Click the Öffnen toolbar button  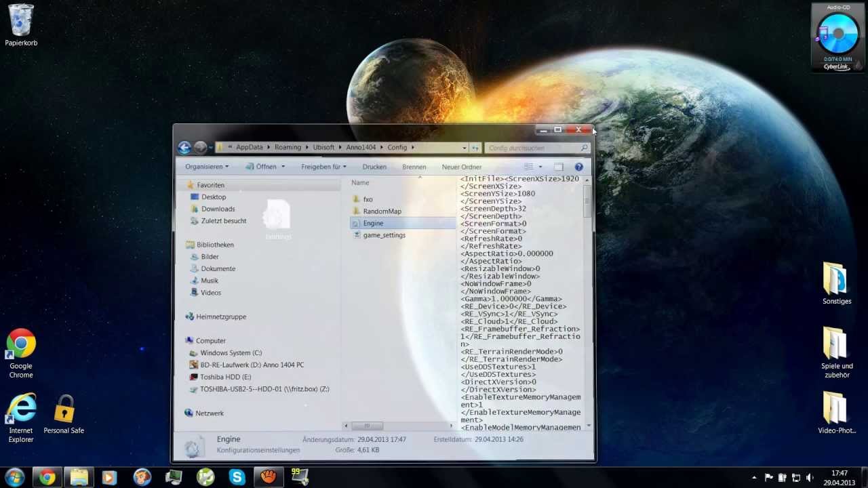pyautogui.click(x=261, y=167)
